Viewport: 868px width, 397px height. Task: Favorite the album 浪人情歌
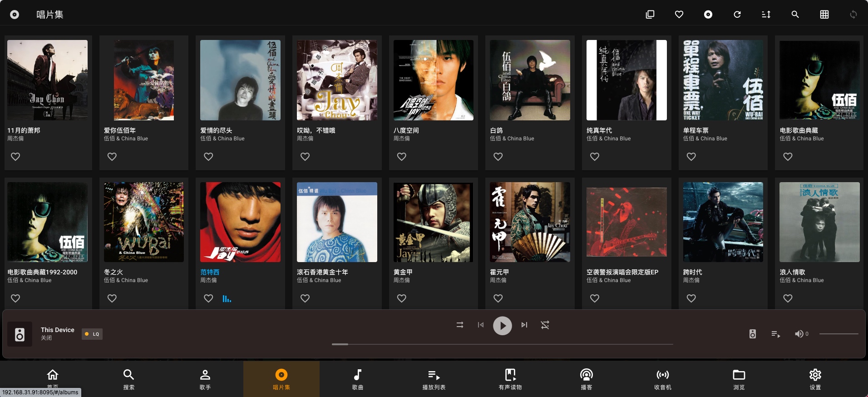point(788,298)
